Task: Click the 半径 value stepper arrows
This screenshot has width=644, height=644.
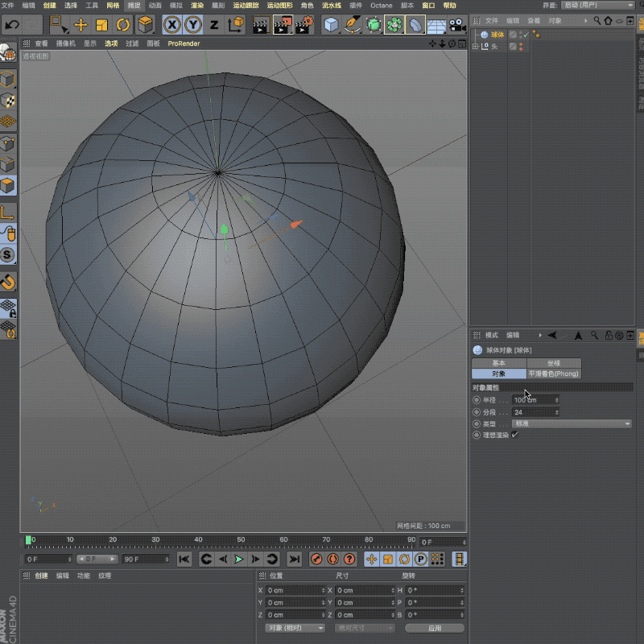Action: click(557, 399)
